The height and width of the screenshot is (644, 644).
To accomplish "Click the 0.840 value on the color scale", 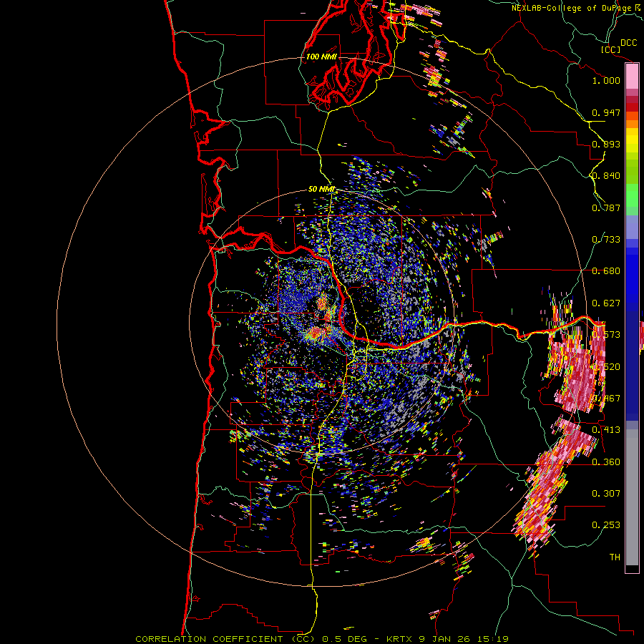I will (606, 176).
